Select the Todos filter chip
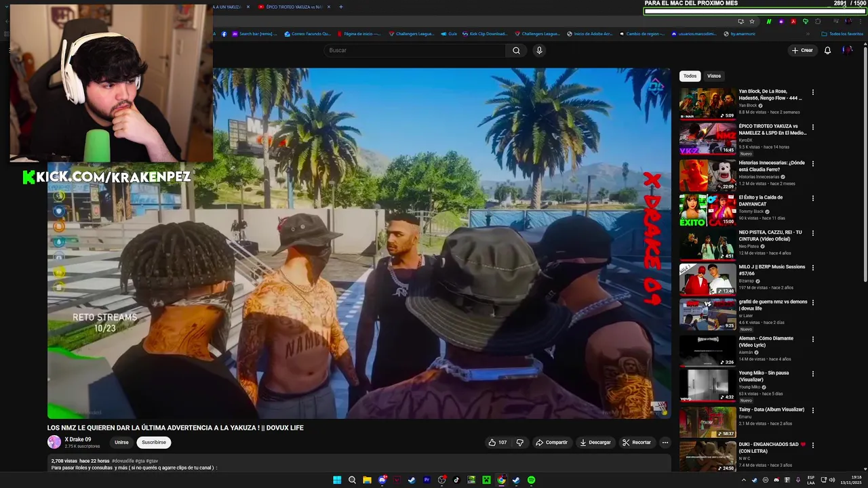This screenshot has height=488, width=868. (x=690, y=76)
